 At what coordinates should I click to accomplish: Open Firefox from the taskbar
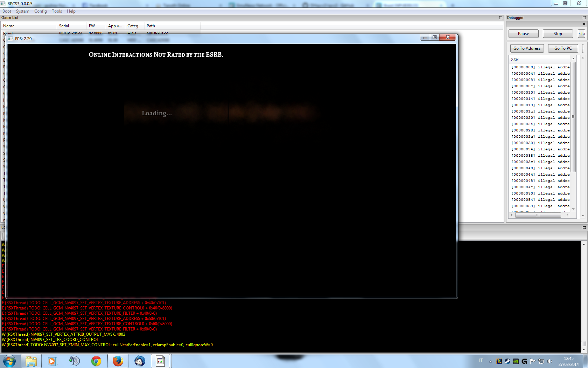118,361
